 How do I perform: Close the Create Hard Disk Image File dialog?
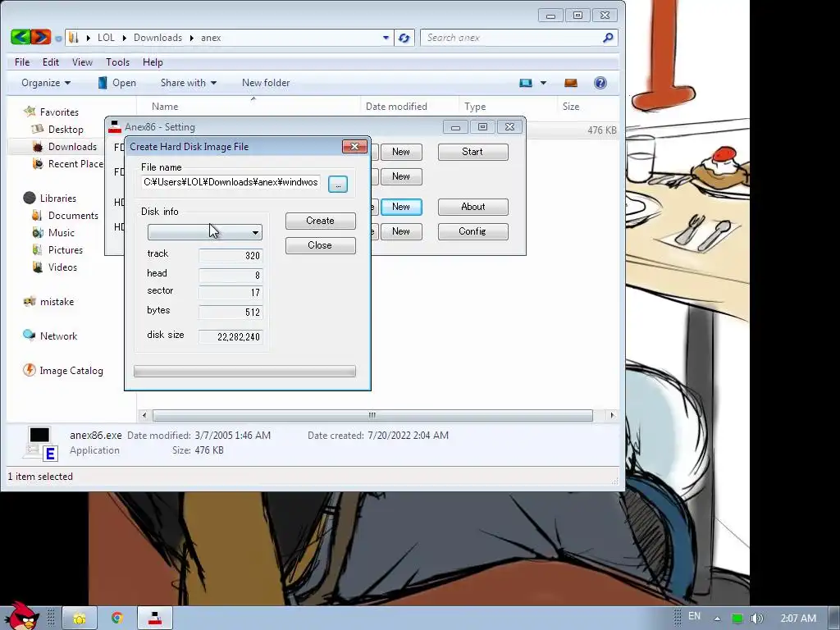click(x=354, y=146)
